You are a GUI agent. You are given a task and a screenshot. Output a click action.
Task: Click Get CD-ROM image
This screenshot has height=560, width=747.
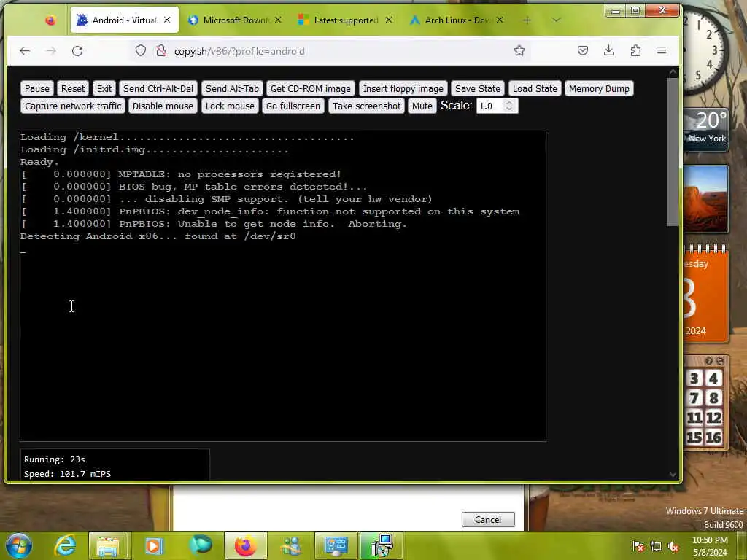(x=311, y=88)
